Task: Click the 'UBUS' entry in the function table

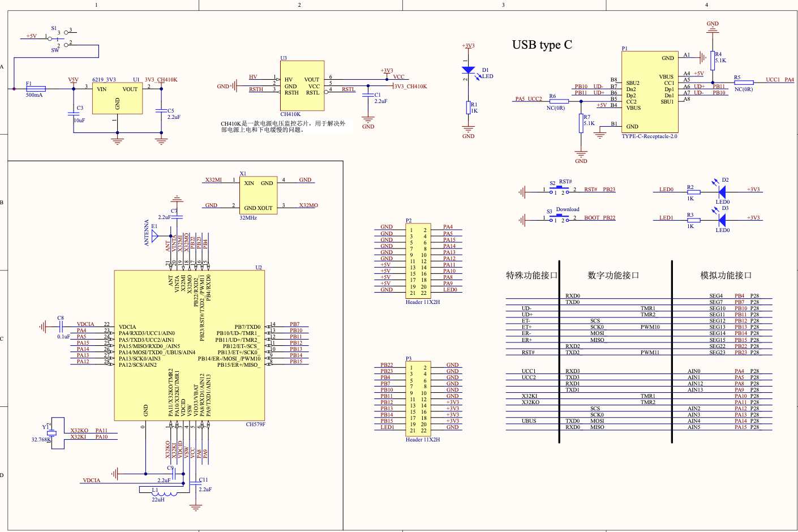Action: click(x=529, y=421)
